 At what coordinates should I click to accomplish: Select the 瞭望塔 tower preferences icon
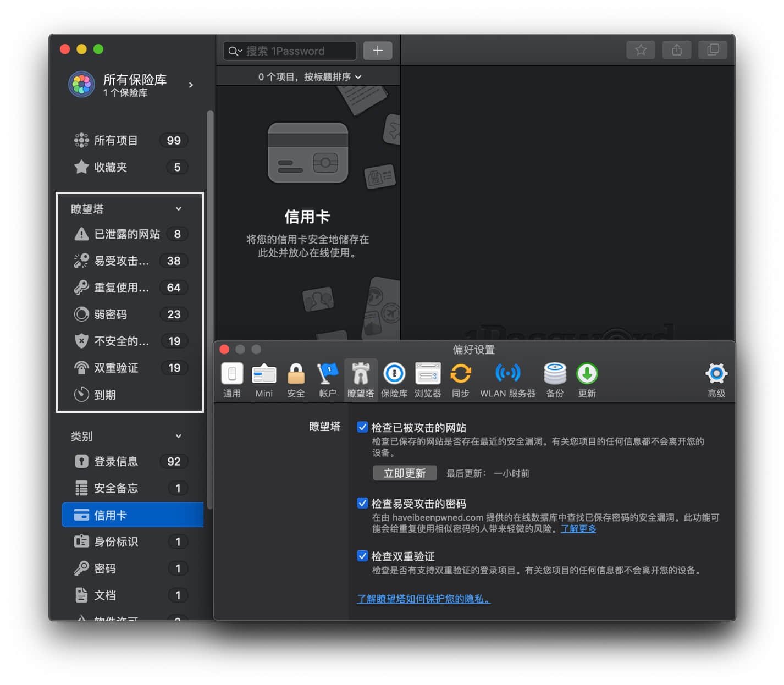(361, 379)
